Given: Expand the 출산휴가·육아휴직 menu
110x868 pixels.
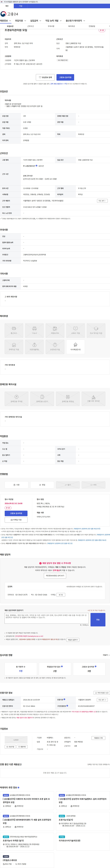Looking at the screenshot, I should (x=75, y=21).
